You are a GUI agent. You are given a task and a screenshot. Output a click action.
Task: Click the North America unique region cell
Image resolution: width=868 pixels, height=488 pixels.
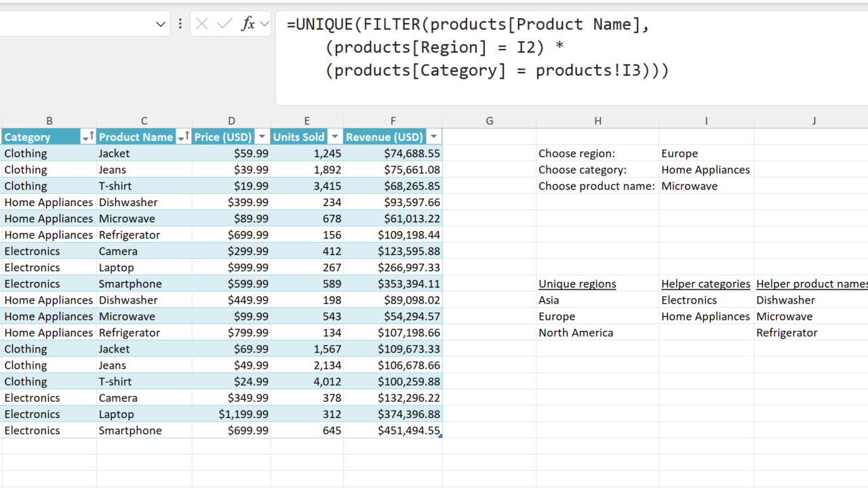pyautogui.click(x=597, y=333)
